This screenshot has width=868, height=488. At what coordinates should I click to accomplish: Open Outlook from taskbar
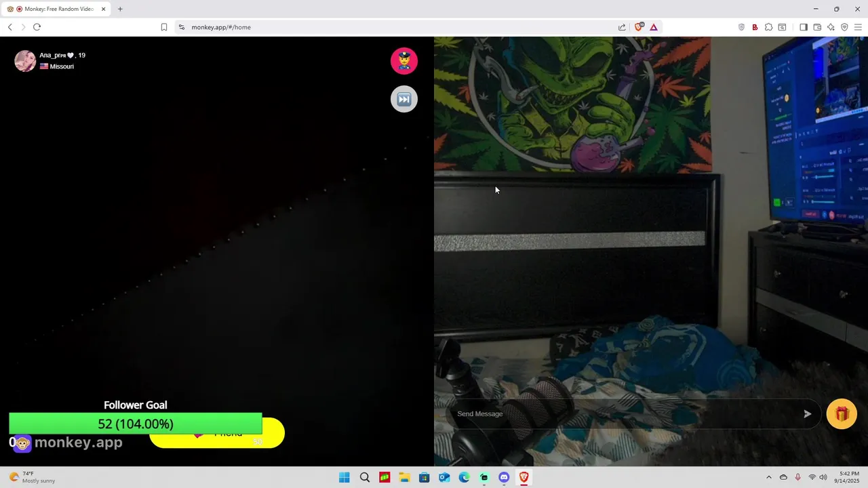click(444, 477)
